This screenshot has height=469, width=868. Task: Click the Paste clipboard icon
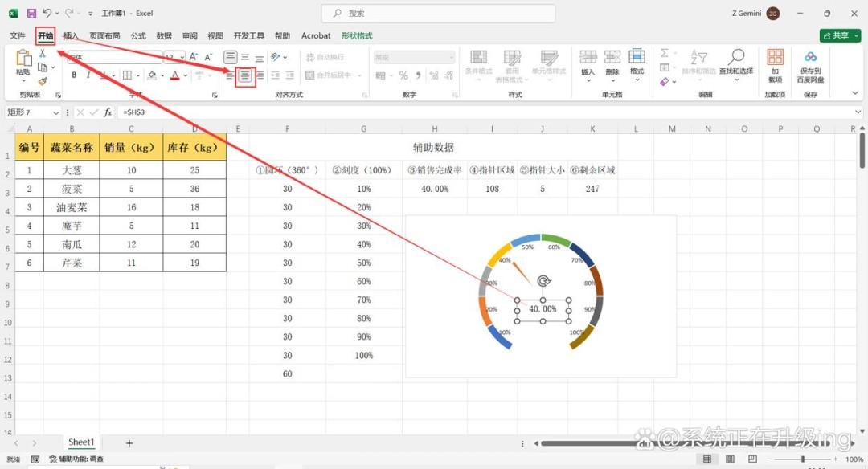tap(23, 58)
